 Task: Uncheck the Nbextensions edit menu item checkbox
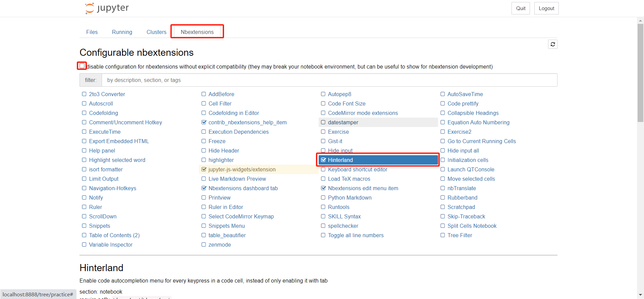click(323, 188)
